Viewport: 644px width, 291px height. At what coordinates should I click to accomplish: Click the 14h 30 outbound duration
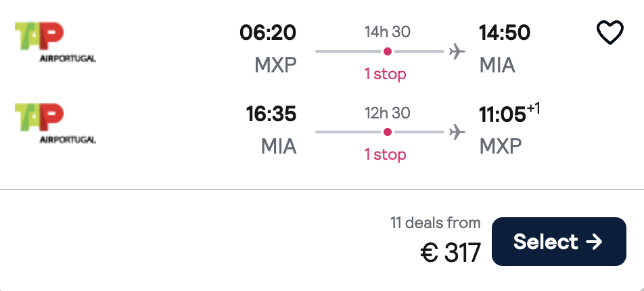coord(388,32)
